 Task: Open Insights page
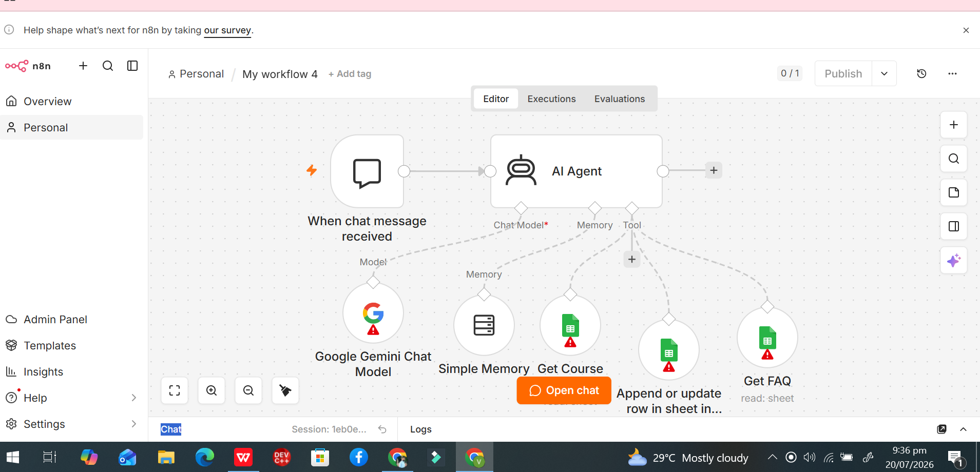pyautogui.click(x=72, y=371)
